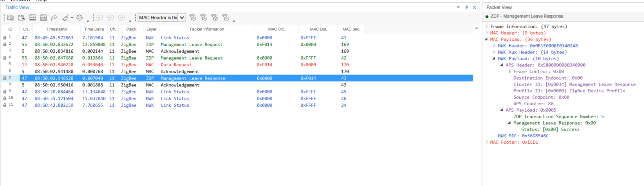
Task: Click the Layer column header
Action: tap(151, 29)
